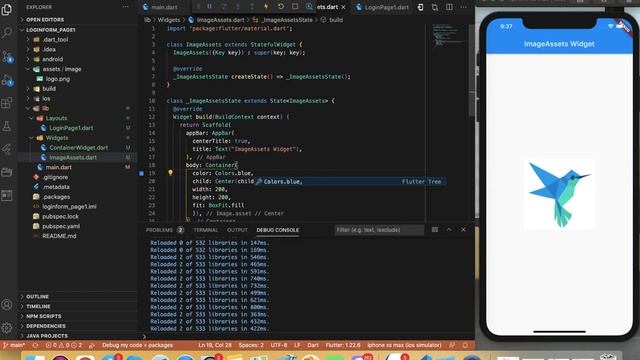
Task: Click the Debug my code + packages status
Action: click(137, 345)
